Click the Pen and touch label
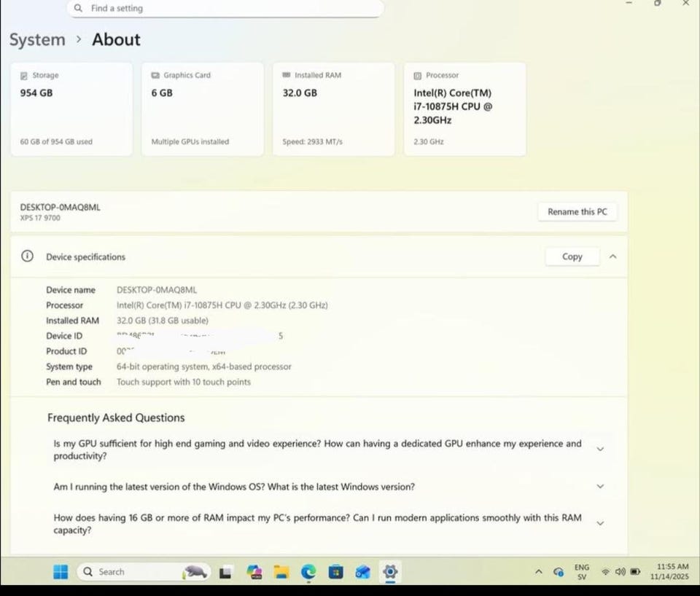The image size is (700, 596). 74,382
